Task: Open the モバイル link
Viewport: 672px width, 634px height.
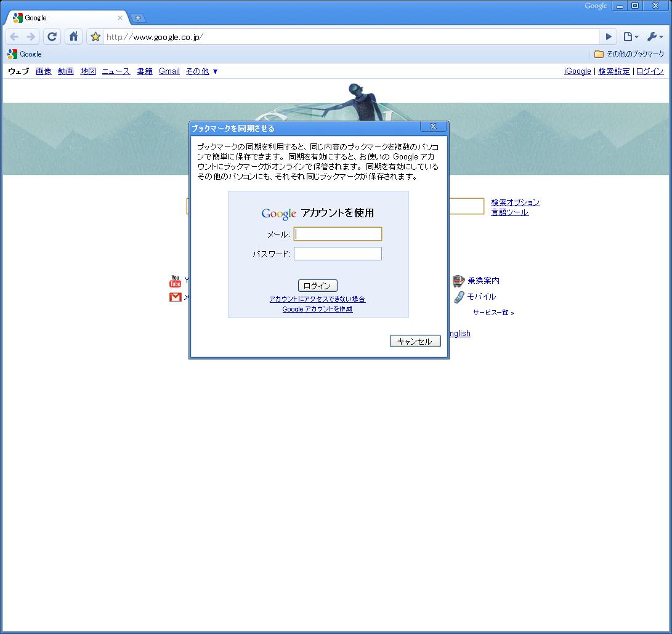Action: [x=481, y=297]
